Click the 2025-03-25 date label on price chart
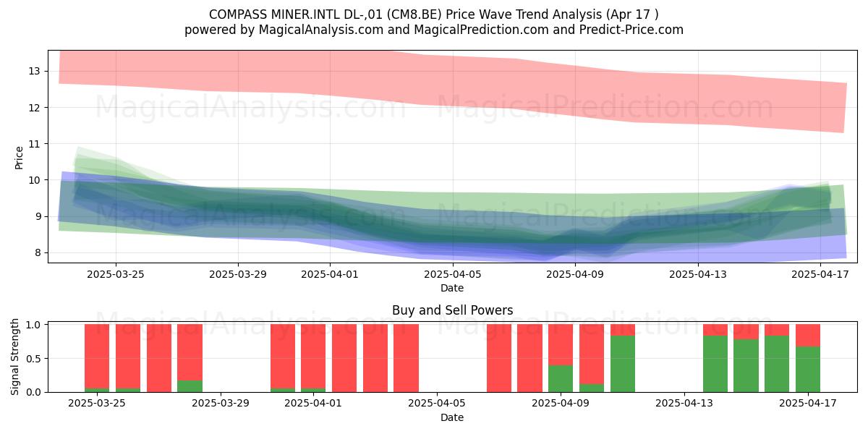 (x=116, y=274)
